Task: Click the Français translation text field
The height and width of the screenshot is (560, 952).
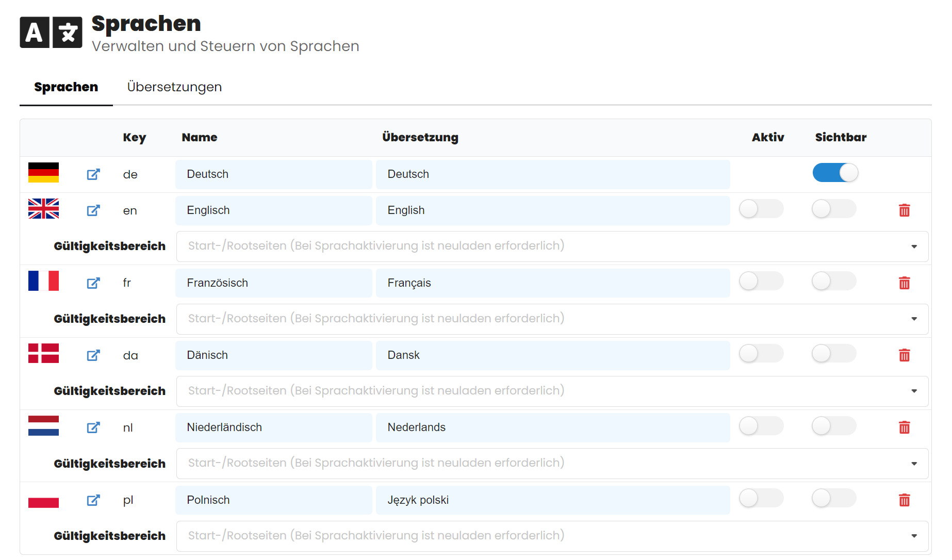Action: 552,283
